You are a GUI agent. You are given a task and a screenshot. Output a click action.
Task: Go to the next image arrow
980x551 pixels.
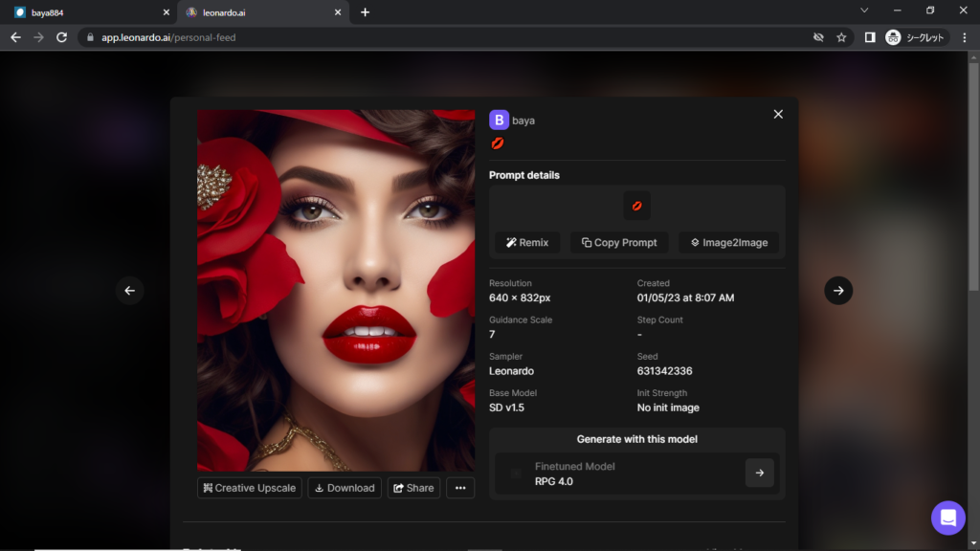(x=837, y=291)
